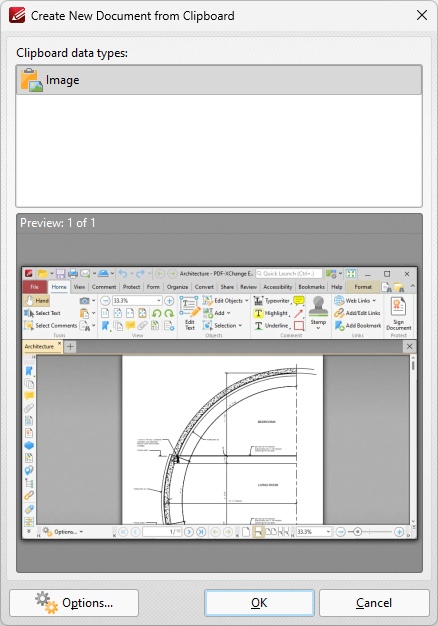Select the Image clipboard data type row

pyautogui.click(x=219, y=80)
